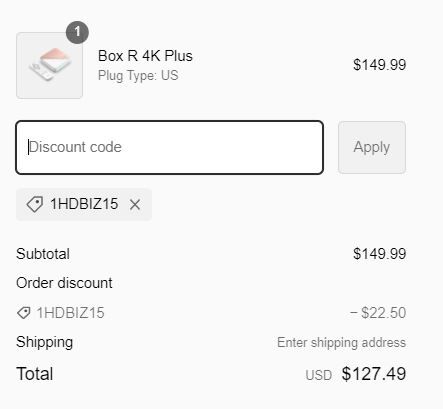443x409 pixels.
Task: Click the tag icon under Order discount
Action: pos(24,313)
